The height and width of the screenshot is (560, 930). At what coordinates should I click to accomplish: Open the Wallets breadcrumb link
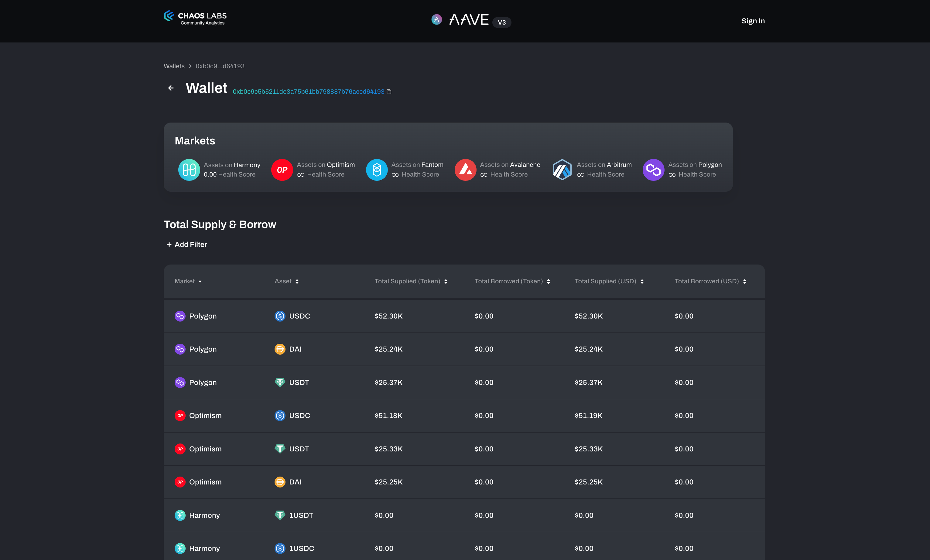pyautogui.click(x=174, y=66)
